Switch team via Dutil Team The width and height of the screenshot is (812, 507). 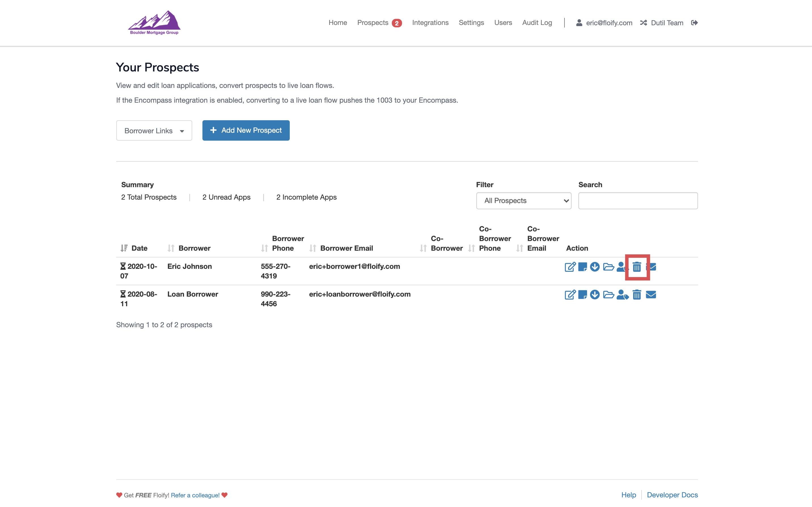coord(667,23)
